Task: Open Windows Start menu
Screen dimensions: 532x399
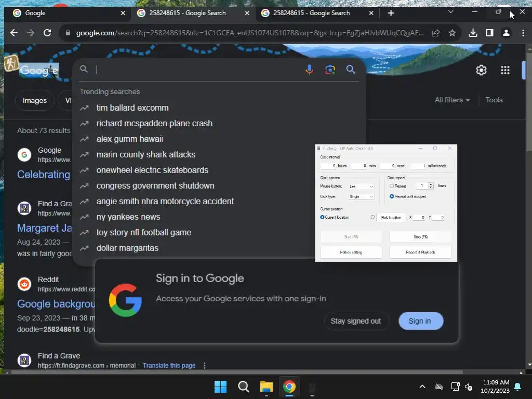Action: [220, 387]
